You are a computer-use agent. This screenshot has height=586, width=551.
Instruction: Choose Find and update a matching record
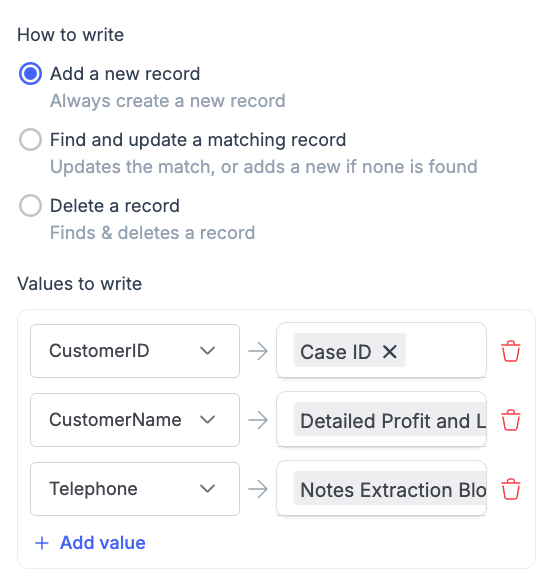click(30, 140)
